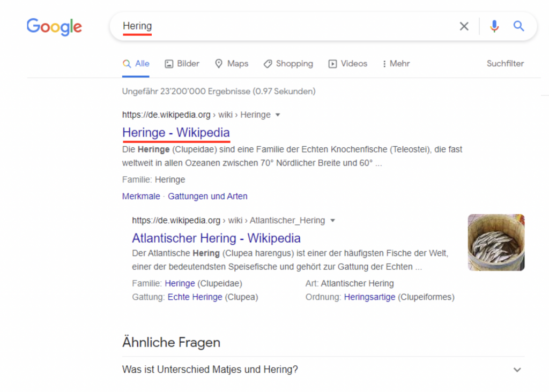Click the 'Art: Atlantischer Hering' text

(x=350, y=283)
